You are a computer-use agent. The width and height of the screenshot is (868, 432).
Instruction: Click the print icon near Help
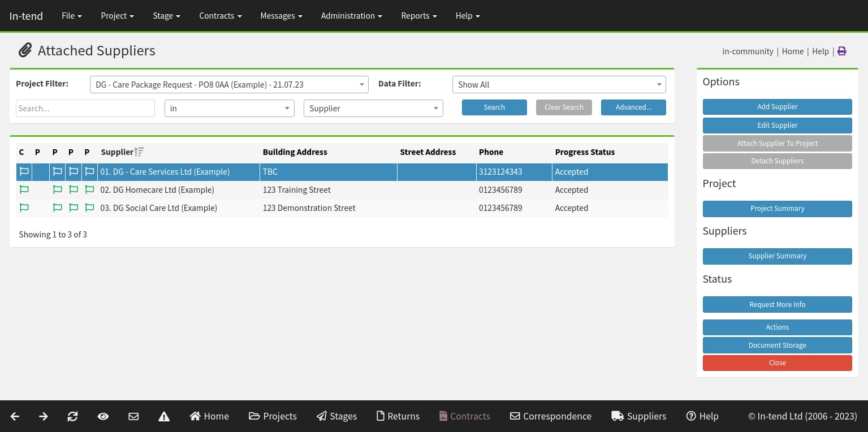842,51
